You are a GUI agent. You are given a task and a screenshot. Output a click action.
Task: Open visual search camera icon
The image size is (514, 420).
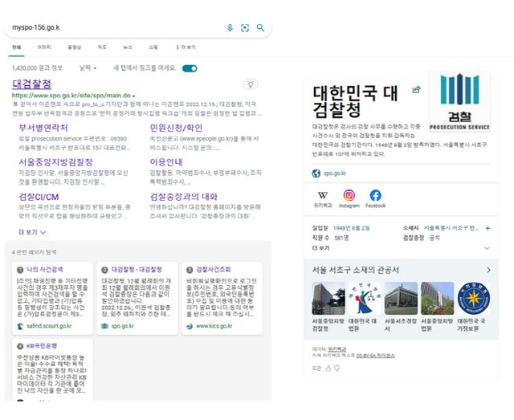(245, 28)
